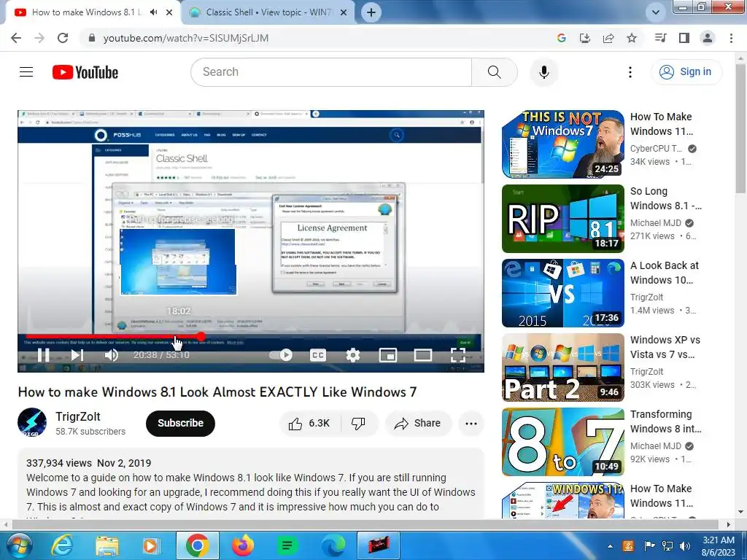Click the Google icon in address bar

(x=561, y=38)
